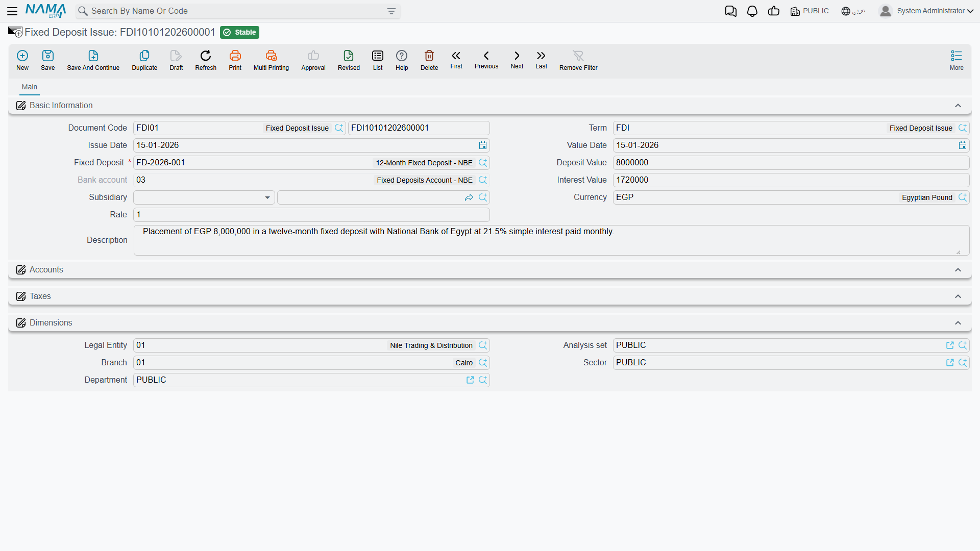The height and width of the screenshot is (551, 980).
Task: Open System Administrator user menu
Action: tap(926, 11)
